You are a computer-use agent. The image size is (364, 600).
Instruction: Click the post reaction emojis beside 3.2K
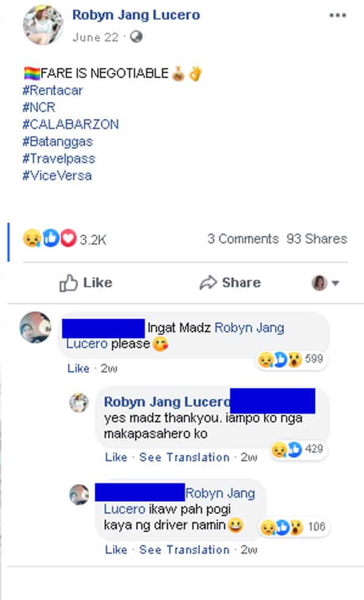50,238
